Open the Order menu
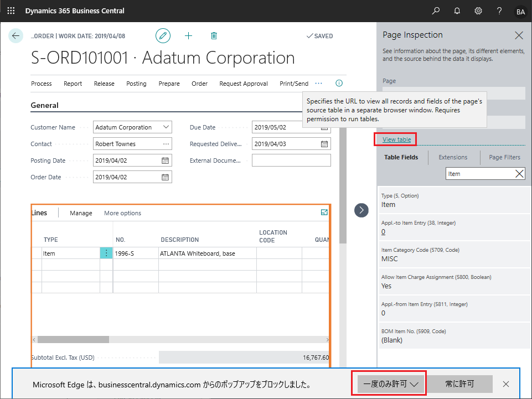Image resolution: width=532 pixels, height=399 pixels. pyautogui.click(x=199, y=84)
